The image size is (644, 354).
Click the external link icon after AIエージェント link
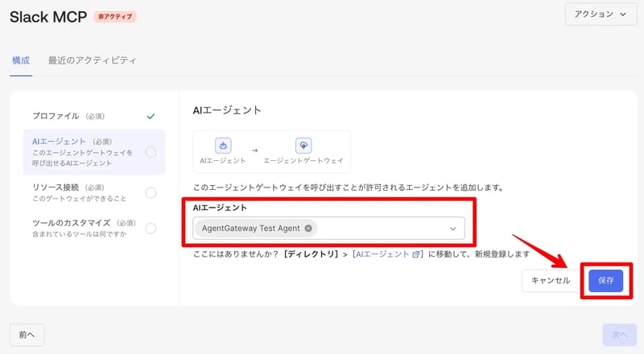[x=415, y=254]
